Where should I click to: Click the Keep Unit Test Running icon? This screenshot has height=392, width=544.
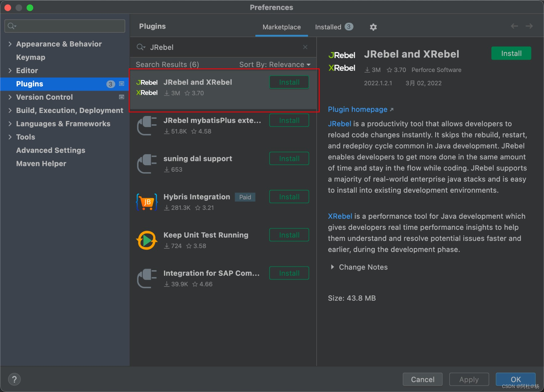click(147, 240)
